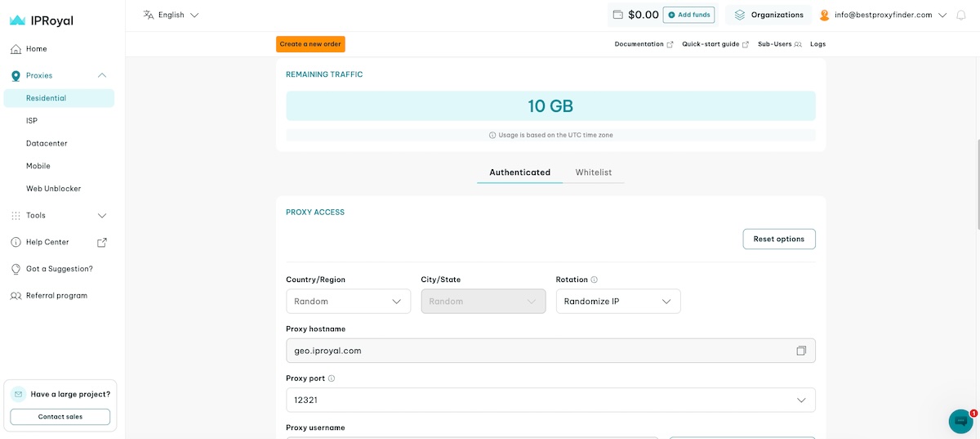
Task: Open the notifications bell
Action: point(960,15)
